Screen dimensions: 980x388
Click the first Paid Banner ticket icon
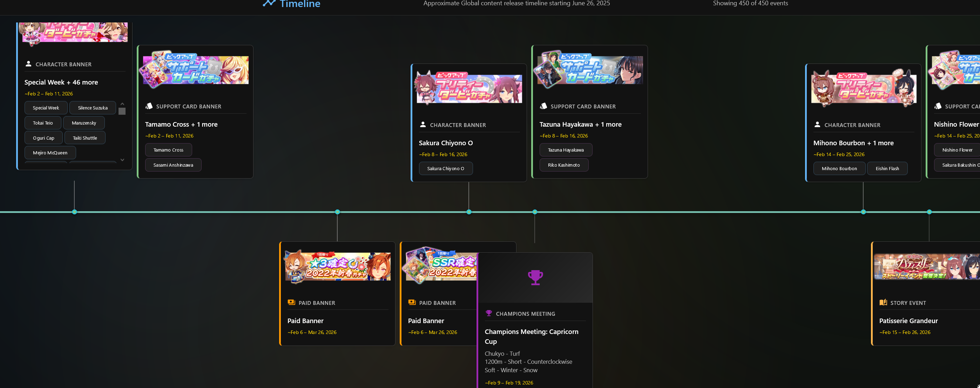click(x=291, y=302)
